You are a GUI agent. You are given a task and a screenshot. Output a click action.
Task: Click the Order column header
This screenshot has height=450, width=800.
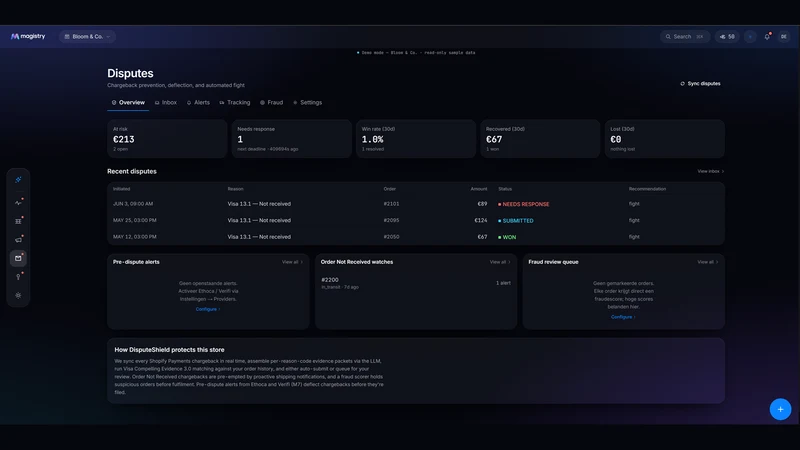pyautogui.click(x=390, y=189)
